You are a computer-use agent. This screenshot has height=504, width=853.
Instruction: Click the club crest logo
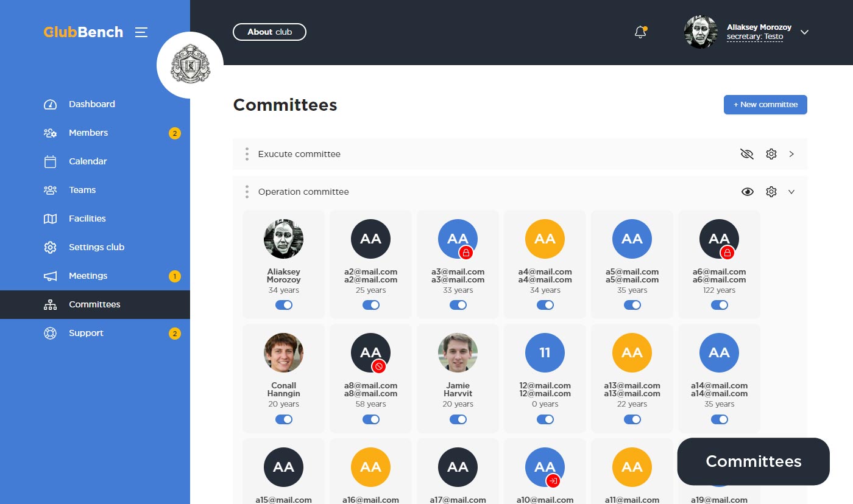[190, 65]
